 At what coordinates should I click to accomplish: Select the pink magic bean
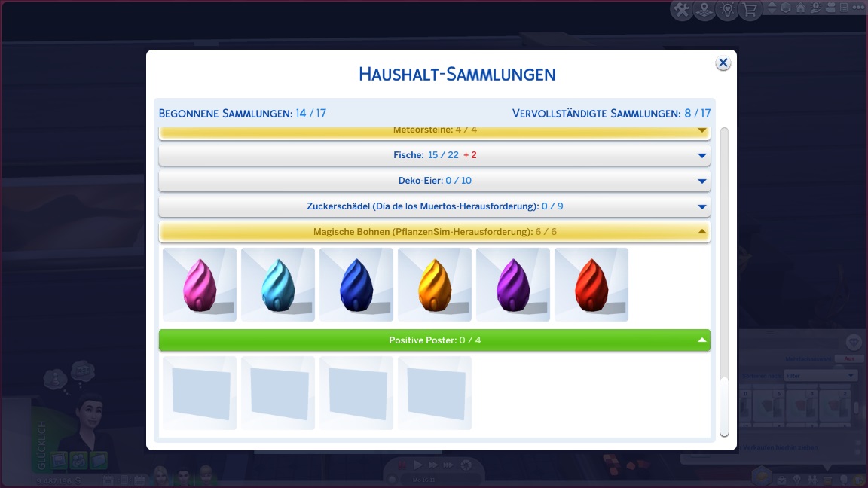[x=200, y=285]
